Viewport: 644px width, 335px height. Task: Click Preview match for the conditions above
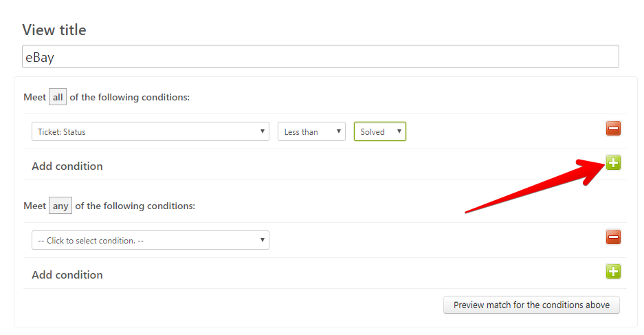click(x=531, y=305)
